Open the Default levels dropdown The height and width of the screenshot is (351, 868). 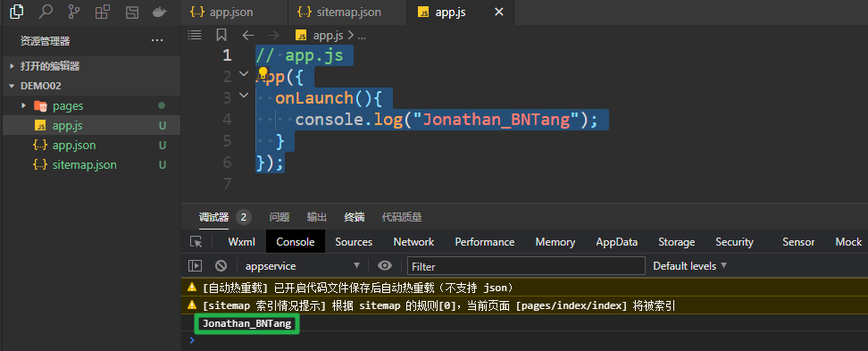(689, 266)
